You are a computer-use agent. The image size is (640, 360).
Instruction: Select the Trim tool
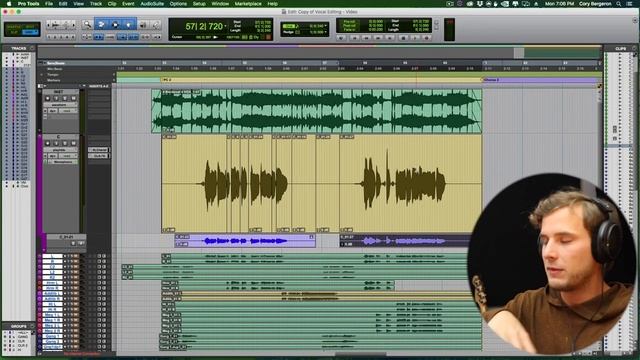point(102,24)
